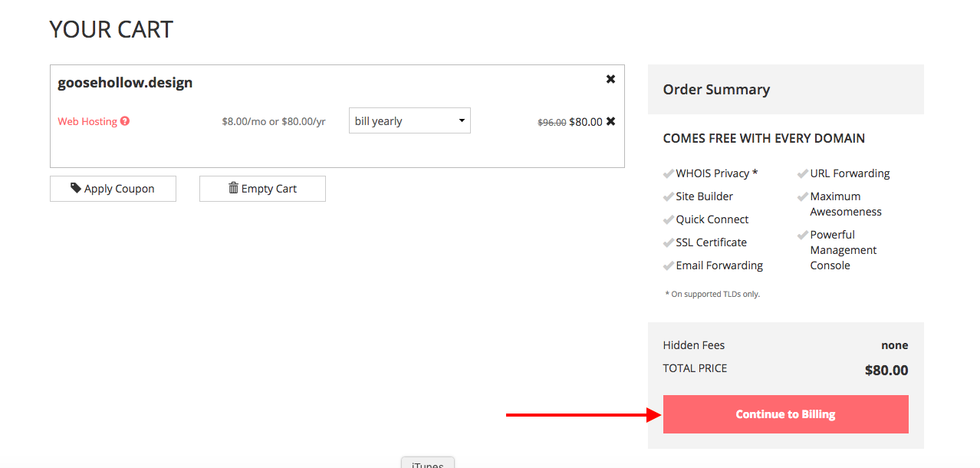Remove gooseHollow.design domain from cart
The width and height of the screenshot is (980, 468).
pos(610,79)
